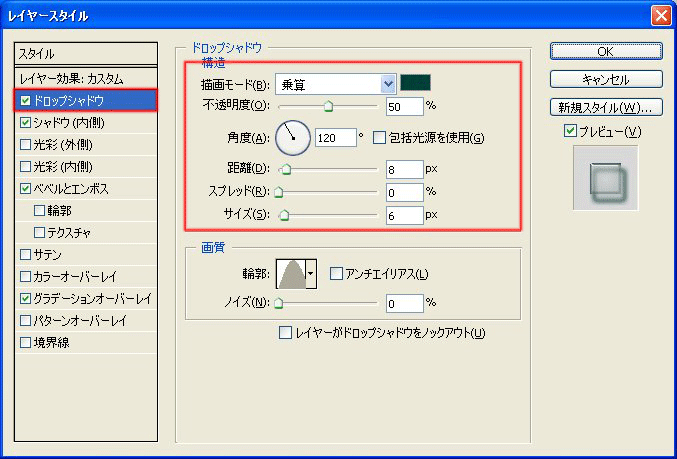Open the 描画モード dropdown showing 乗算

click(335, 84)
